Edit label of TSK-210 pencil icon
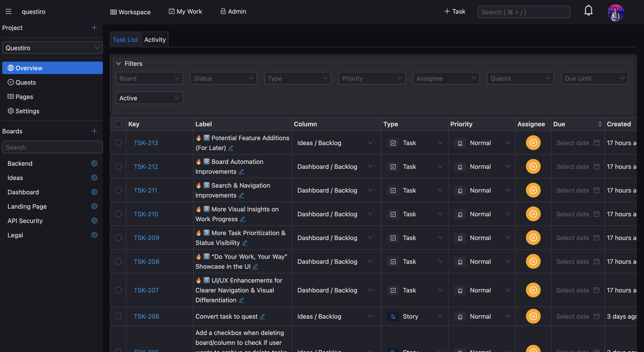The image size is (644, 352). pos(242,219)
